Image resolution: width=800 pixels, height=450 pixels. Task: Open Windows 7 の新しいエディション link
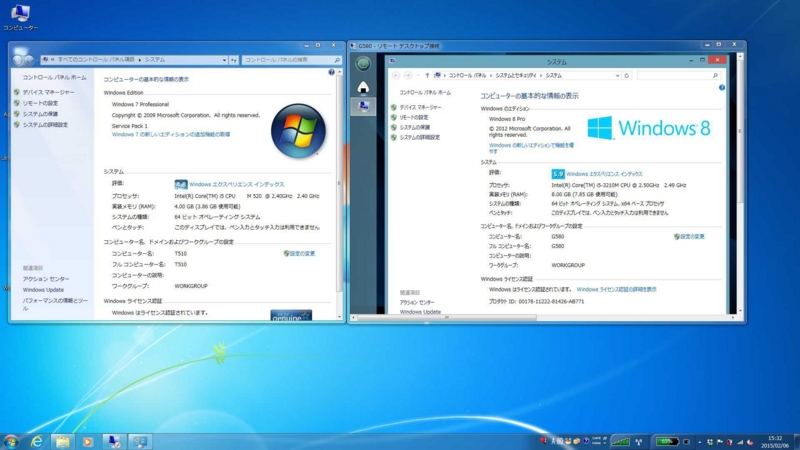click(x=171, y=135)
